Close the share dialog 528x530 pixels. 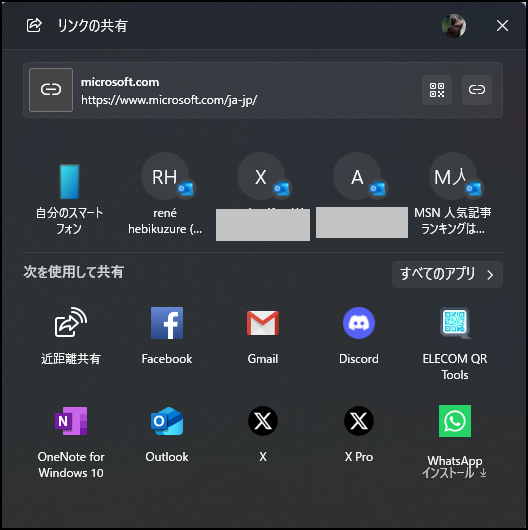click(x=502, y=26)
